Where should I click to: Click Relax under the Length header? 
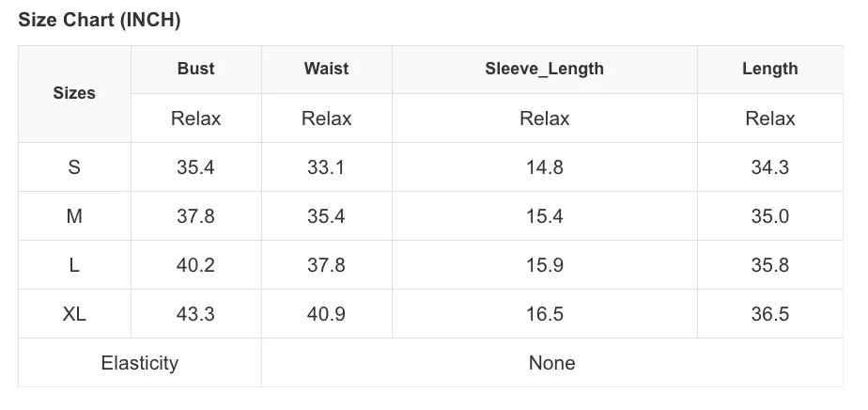770,118
